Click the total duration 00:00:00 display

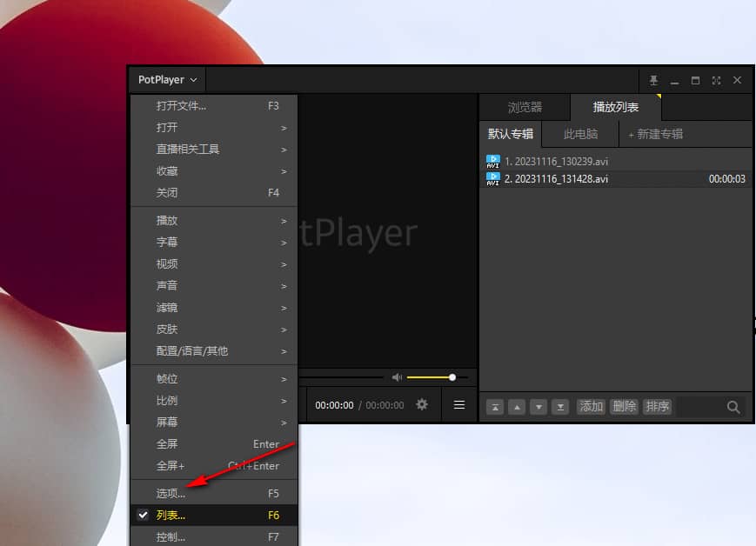pyautogui.click(x=385, y=405)
